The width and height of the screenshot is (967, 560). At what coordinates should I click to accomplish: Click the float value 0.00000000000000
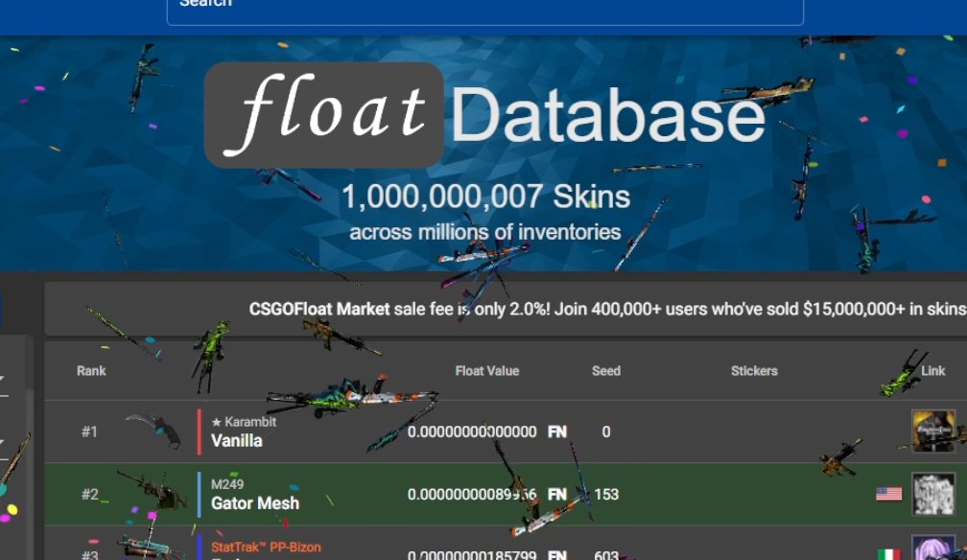(472, 432)
